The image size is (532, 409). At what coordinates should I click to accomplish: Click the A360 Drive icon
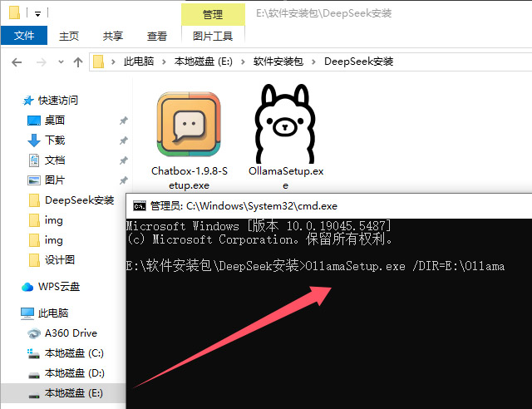[34, 333]
